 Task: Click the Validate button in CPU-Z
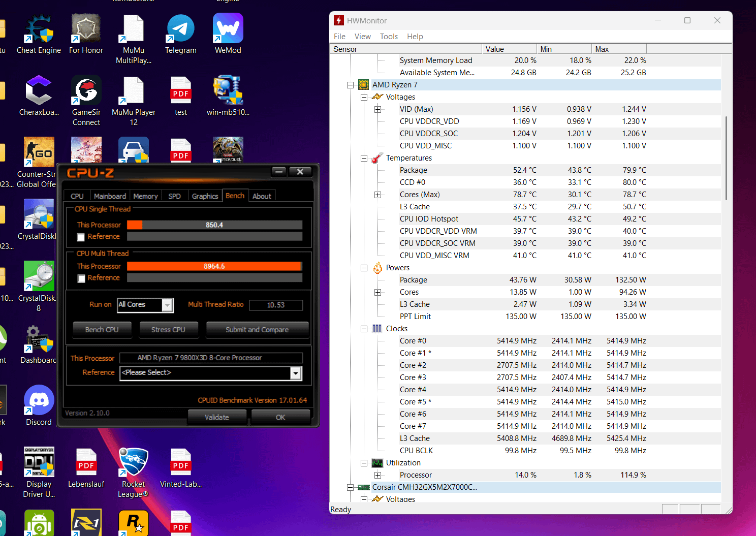(217, 417)
